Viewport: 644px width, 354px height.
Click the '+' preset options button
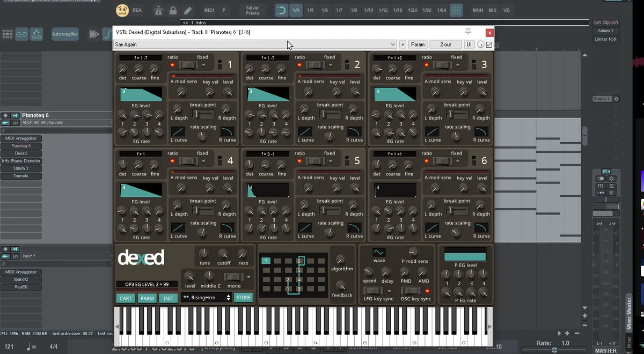402,45
